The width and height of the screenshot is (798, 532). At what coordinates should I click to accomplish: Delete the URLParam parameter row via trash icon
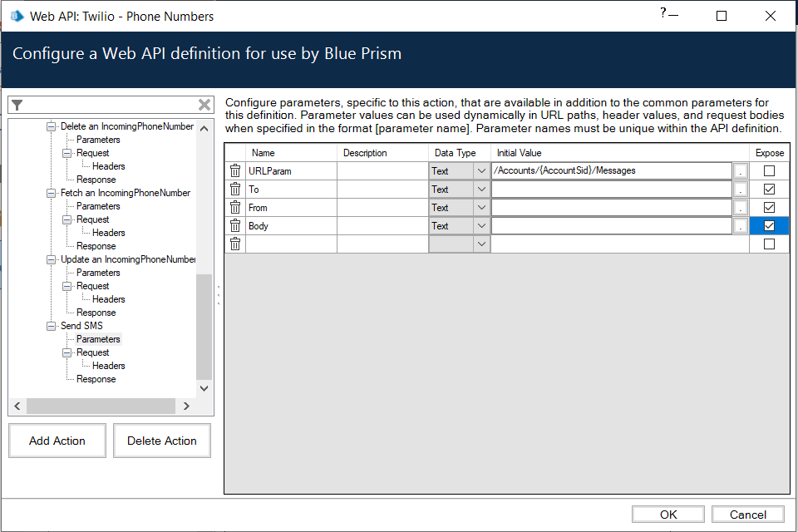[235, 171]
